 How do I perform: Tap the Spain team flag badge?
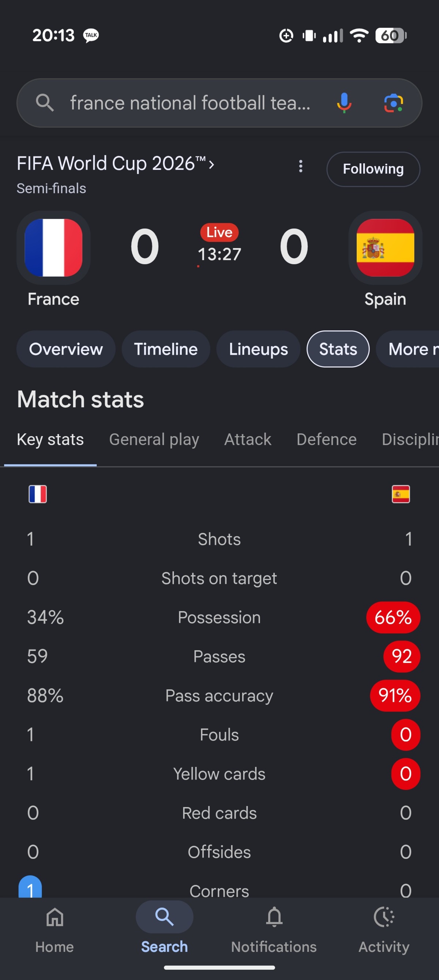pos(385,248)
